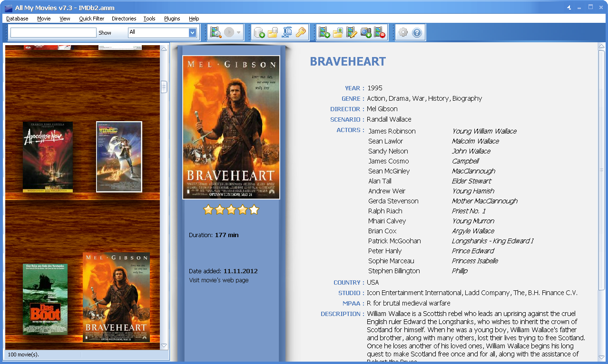This screenshot has height=364, width=608.
Task: Open the play button dropdown arrow
Action: tap(239, 33)
